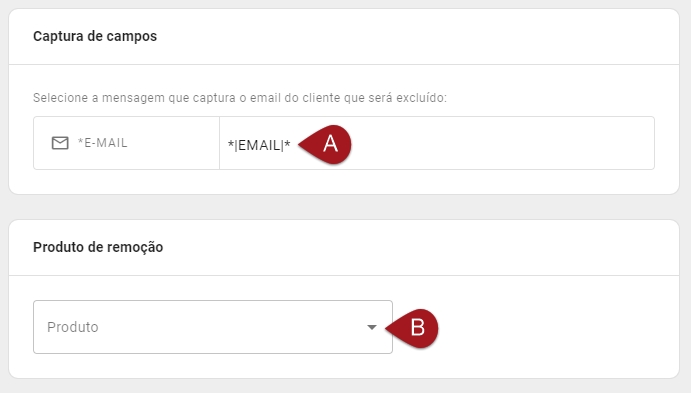Click the Produto dropdown arrow icon
691x393 pixels.
pyautogui.click(x=372, y=327)
